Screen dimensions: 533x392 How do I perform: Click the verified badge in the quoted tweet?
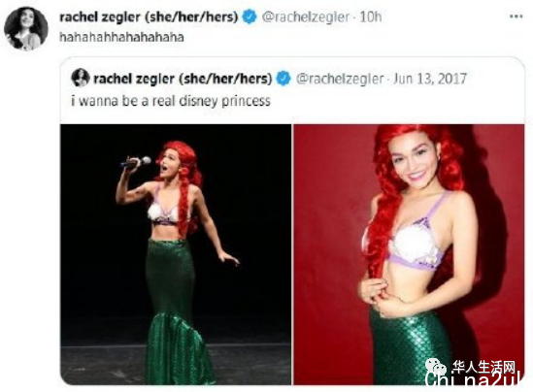(x=283, y=79)
